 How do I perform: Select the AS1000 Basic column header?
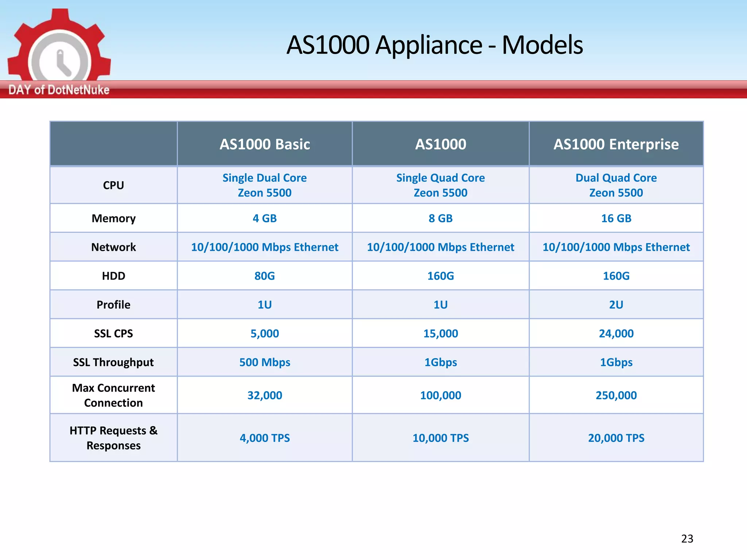[x=264, y=144]
